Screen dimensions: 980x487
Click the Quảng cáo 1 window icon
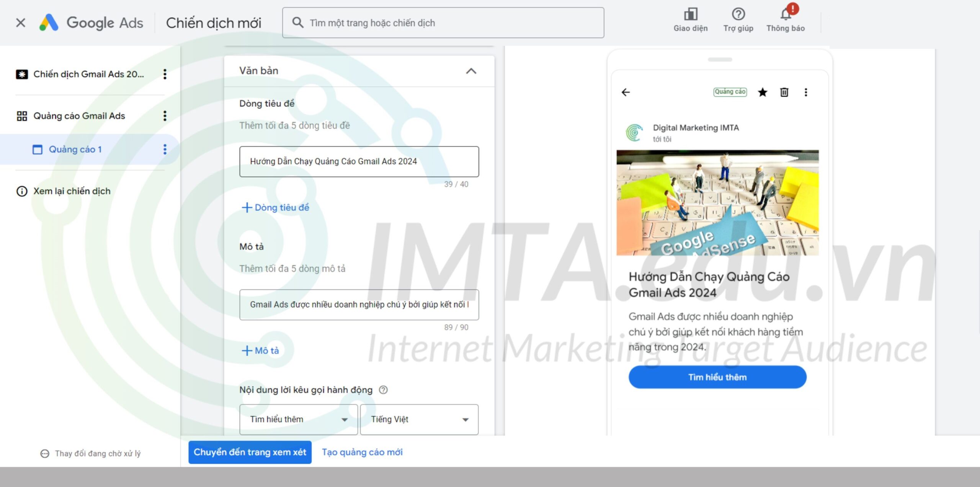(37, 150)
